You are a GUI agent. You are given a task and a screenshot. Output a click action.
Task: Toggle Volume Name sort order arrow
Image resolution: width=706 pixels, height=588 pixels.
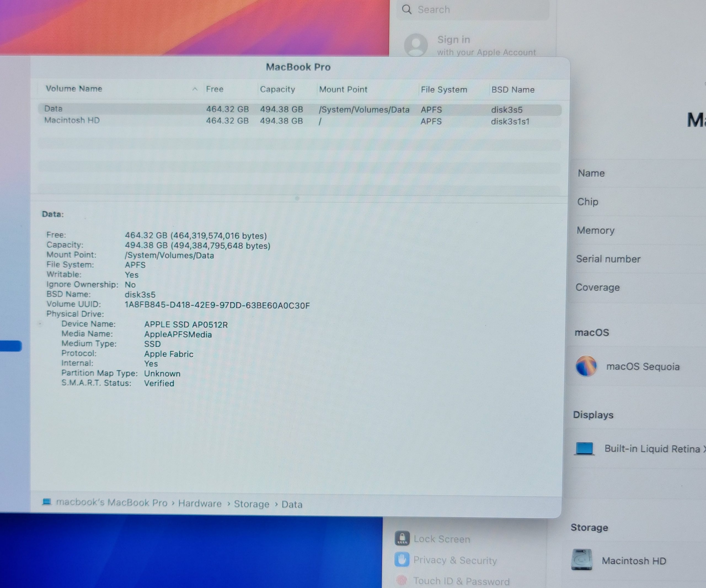tap(195, 89)
